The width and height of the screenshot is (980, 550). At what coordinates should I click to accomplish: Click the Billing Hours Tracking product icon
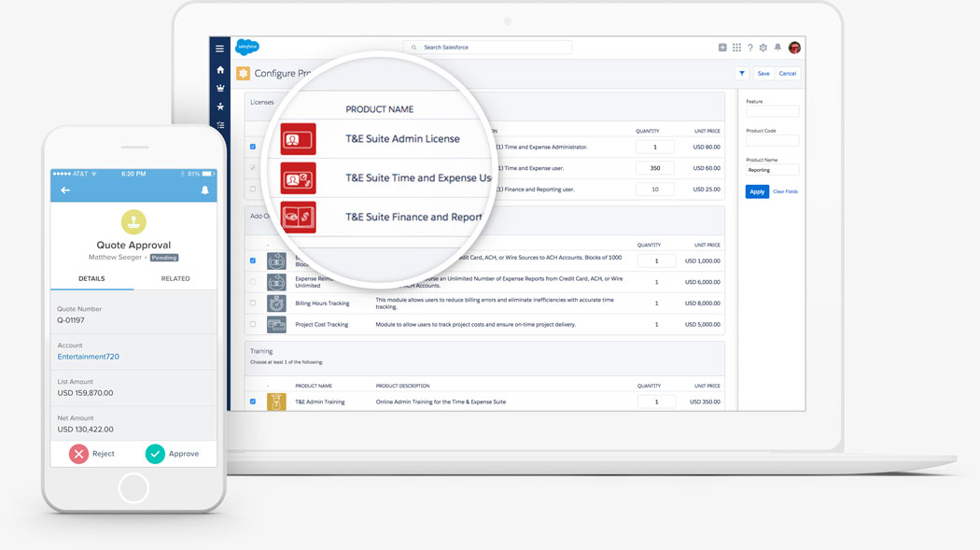[x=276, y=303]
